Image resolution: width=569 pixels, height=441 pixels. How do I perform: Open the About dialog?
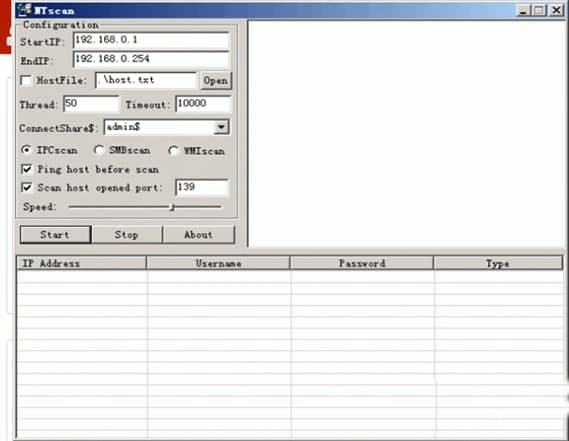pos(198,235)
